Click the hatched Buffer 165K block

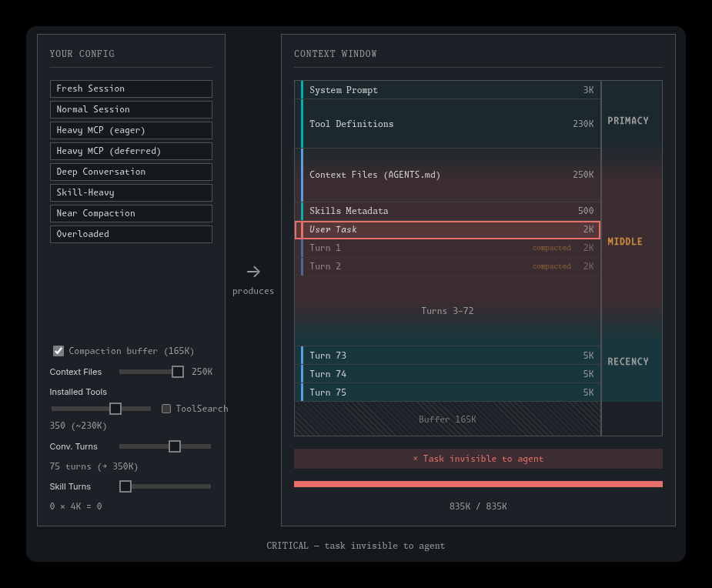447,419
